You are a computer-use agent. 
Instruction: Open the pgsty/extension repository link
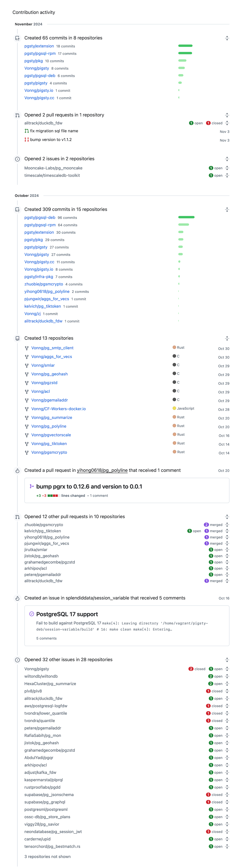point(39,46)
